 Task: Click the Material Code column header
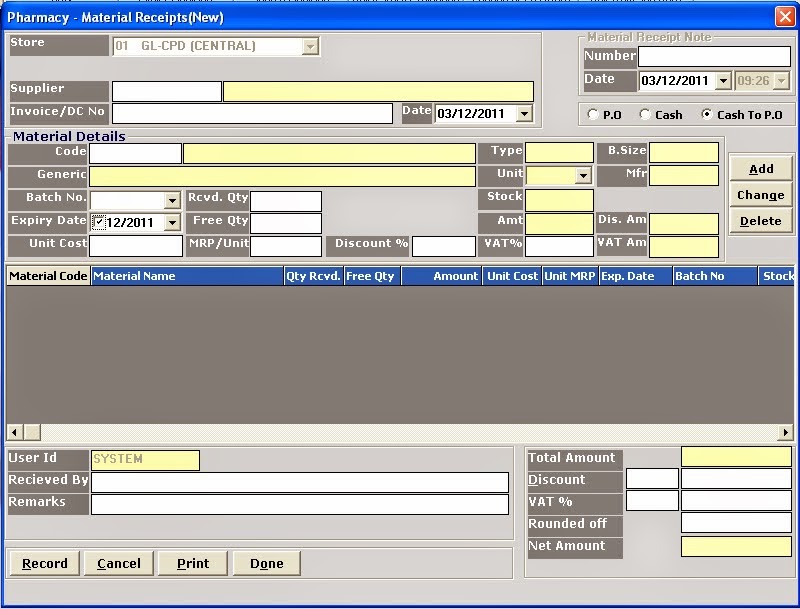click(x=47, y=276)
